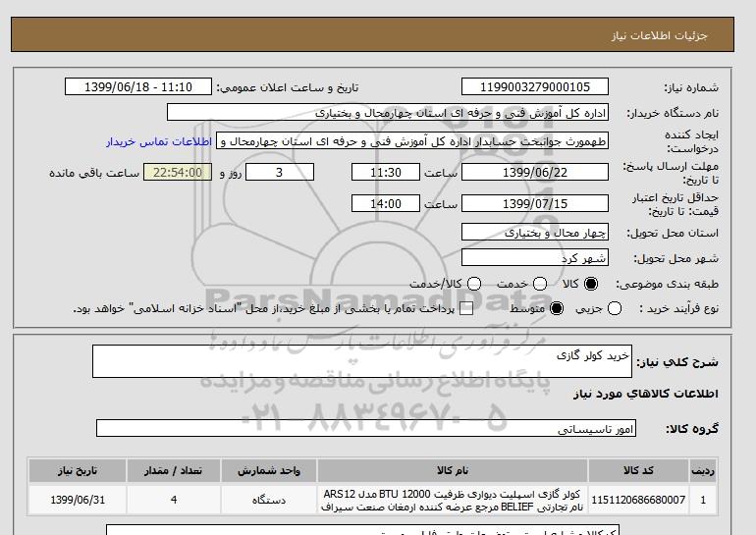The height and width of the screenshot is (535, 756).
Task: Click the اطلاعات کالاهای مورد نیاز heading
Action: pos(646,394)
